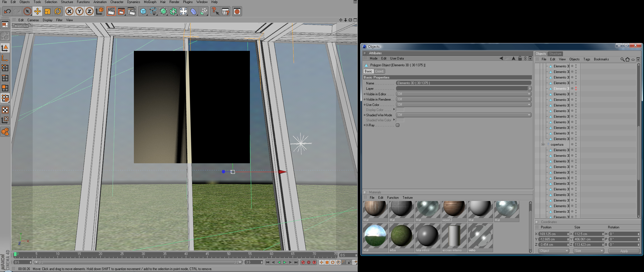Click the Display Color swatch
Screen dimensions: 644x272
click(x=400, y=110)
